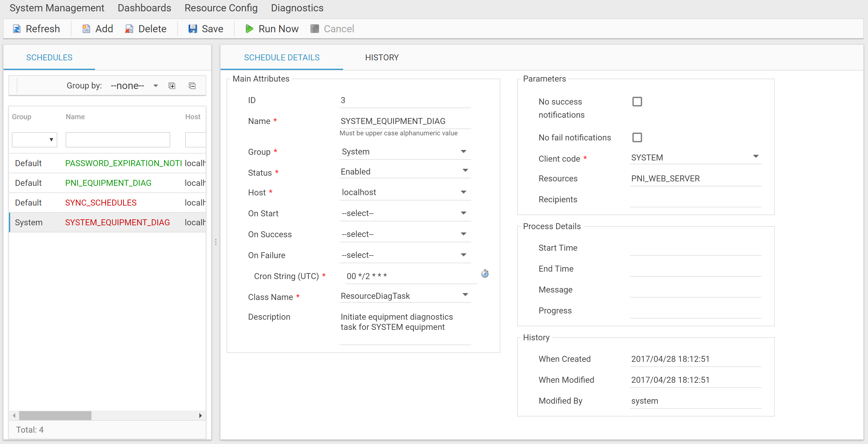Toggle No fail notifications checkbox
Screen dimensions: 868x444
[637, 137]
